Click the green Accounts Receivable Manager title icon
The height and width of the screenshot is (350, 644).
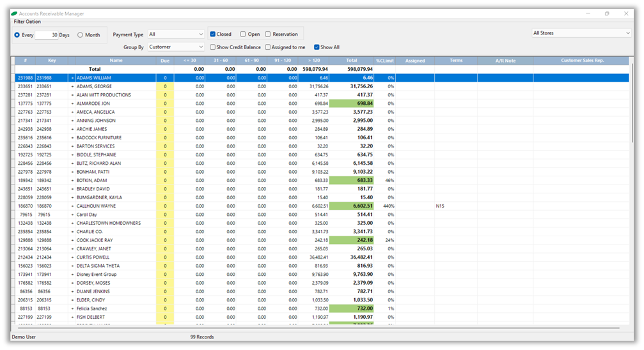point(15,13)
